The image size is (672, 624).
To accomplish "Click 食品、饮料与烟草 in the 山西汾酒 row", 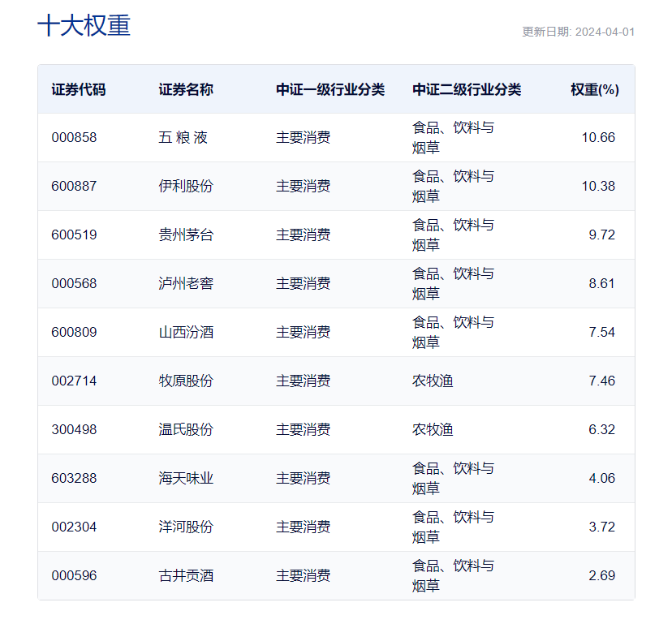I will click(454, 332).
